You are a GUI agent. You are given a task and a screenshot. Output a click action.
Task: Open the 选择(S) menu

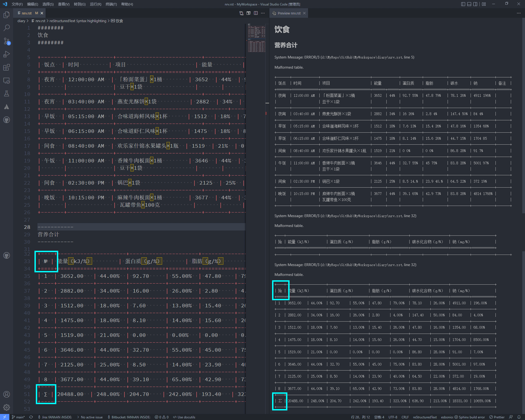(x=48, y=4)
